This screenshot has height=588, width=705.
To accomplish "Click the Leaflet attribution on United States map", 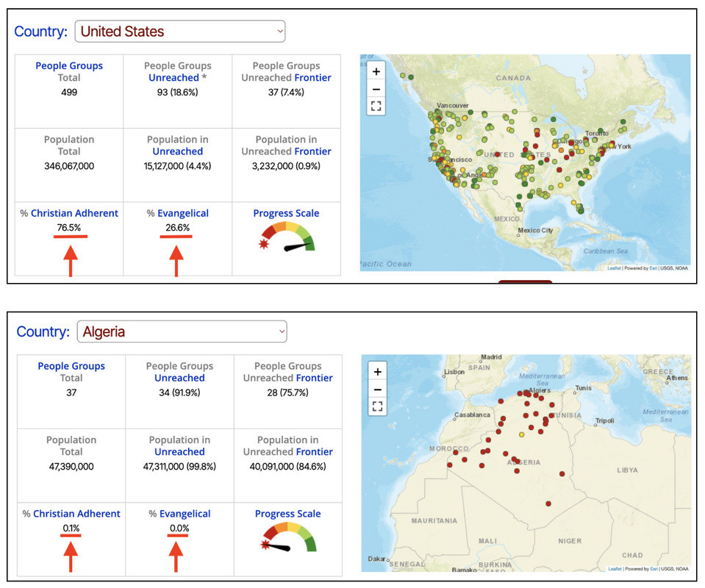I will point(614,268).
